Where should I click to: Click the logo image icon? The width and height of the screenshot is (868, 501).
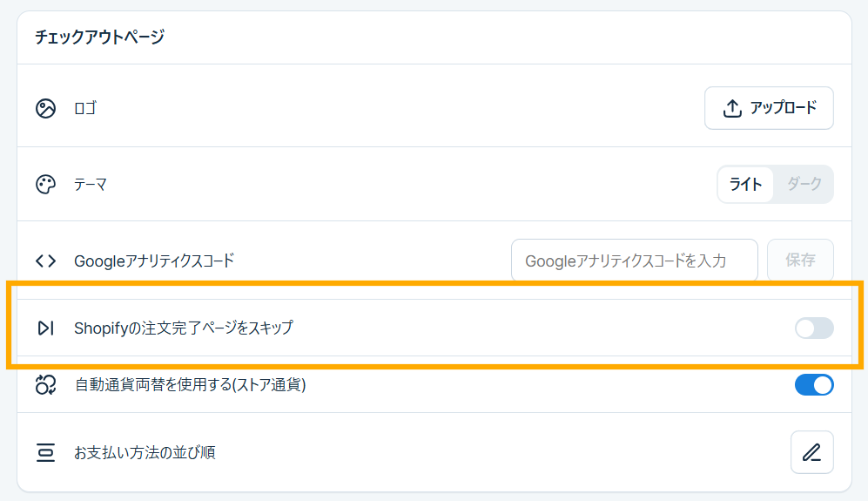[45, 108]
